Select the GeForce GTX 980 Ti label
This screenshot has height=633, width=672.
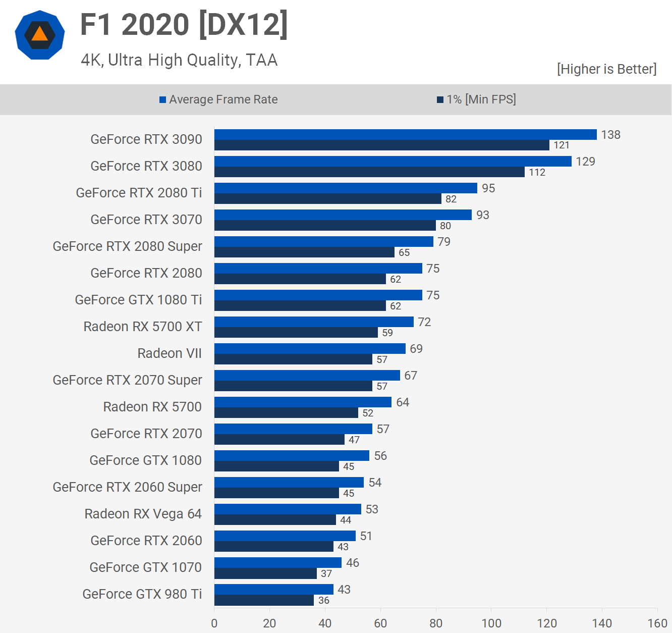(x=142, y=594)
